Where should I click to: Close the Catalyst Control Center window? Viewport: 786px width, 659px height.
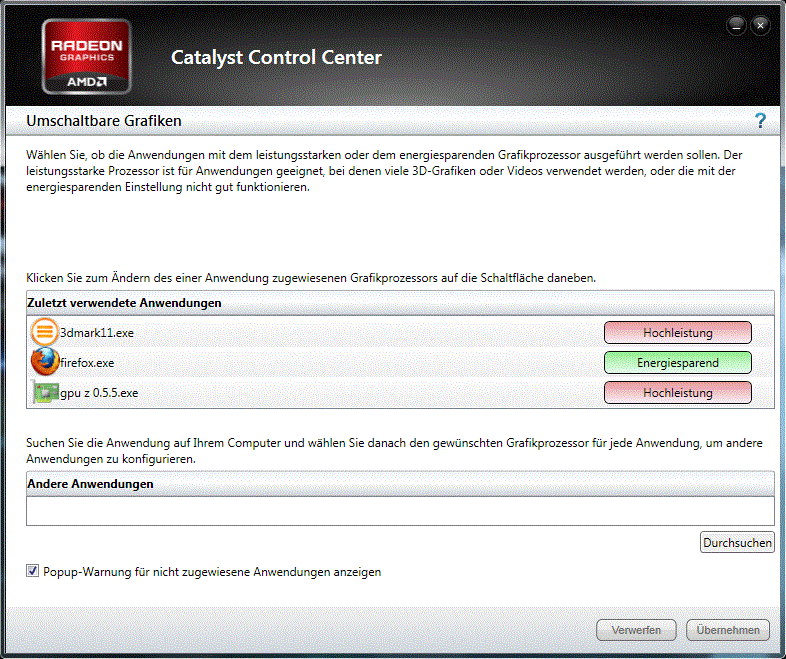(760, 26)
